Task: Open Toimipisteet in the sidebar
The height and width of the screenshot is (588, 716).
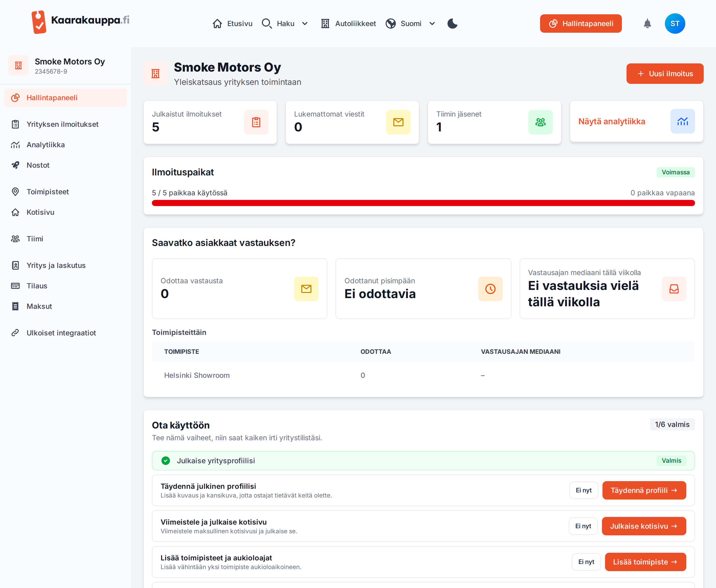Action: point(65,192)
